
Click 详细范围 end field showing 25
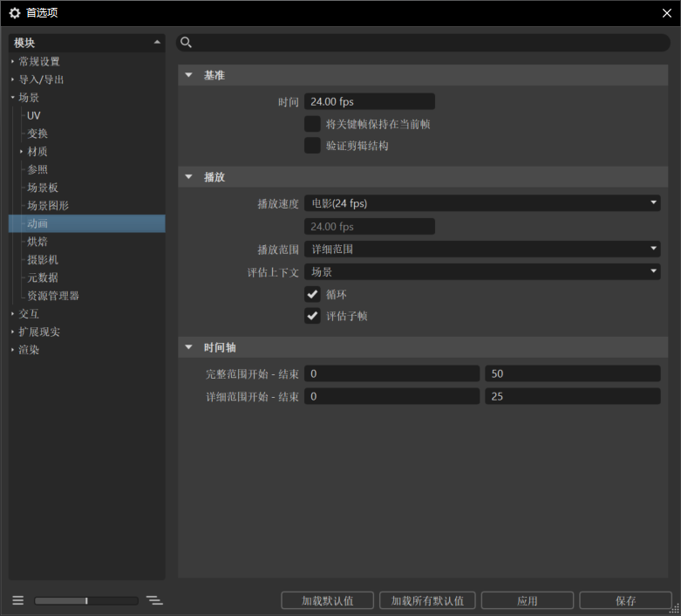573,396
